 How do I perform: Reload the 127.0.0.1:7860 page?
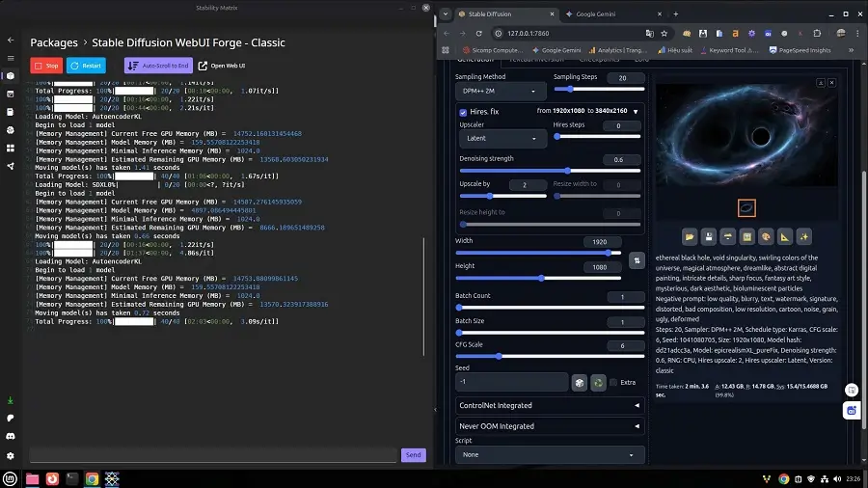coord(478,33)
